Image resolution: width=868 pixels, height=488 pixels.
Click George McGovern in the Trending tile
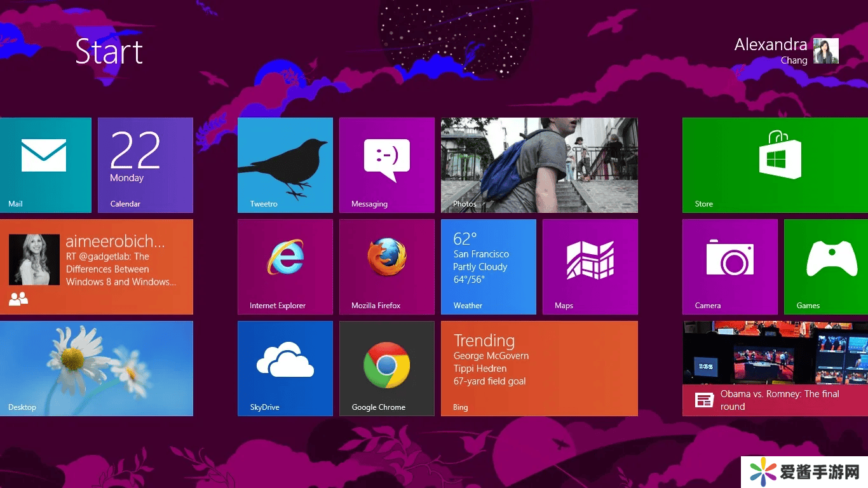491,356
